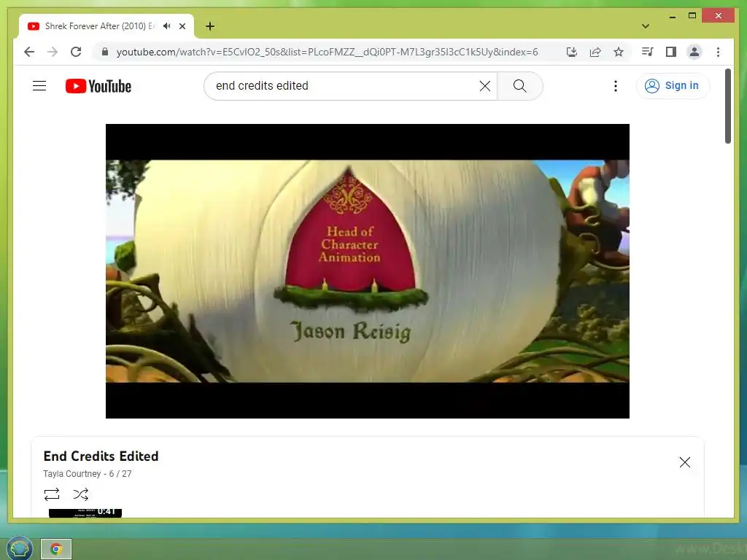This screenshot has width=747, height=560.
Task: Mute the tab via speaker icon
Action: pyautogui.click(x=166, y=26)
